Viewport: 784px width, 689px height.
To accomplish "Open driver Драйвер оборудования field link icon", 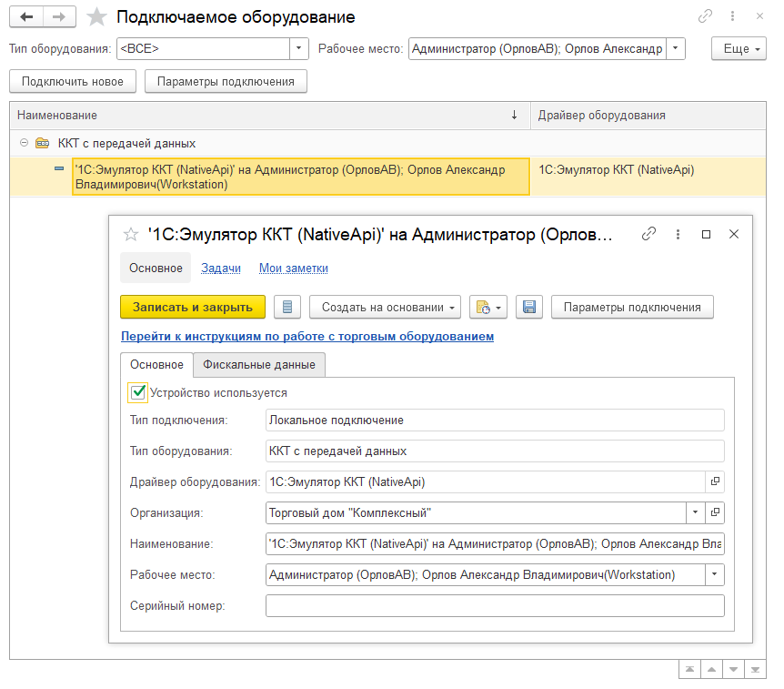I will 715,481.
